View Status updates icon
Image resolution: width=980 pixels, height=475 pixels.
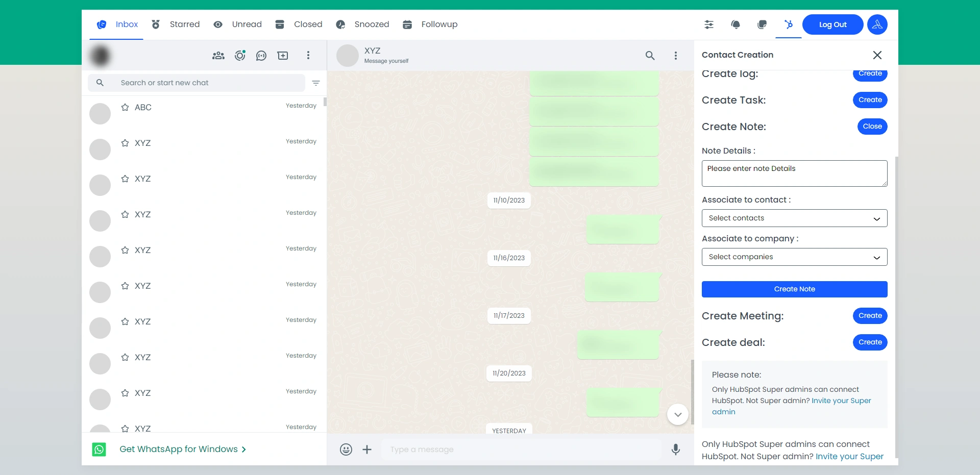(240, 56)
